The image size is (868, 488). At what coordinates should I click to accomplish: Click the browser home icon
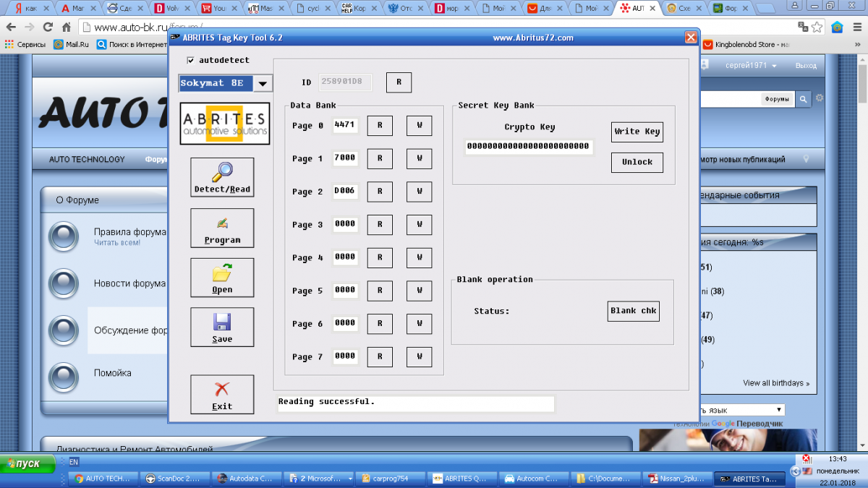tap(67, 27)
